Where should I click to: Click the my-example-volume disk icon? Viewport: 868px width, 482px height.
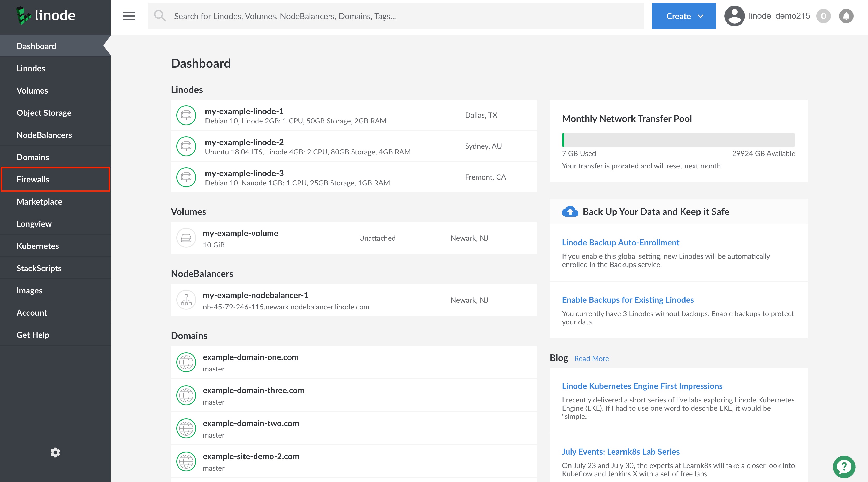(x=186, y=238)
